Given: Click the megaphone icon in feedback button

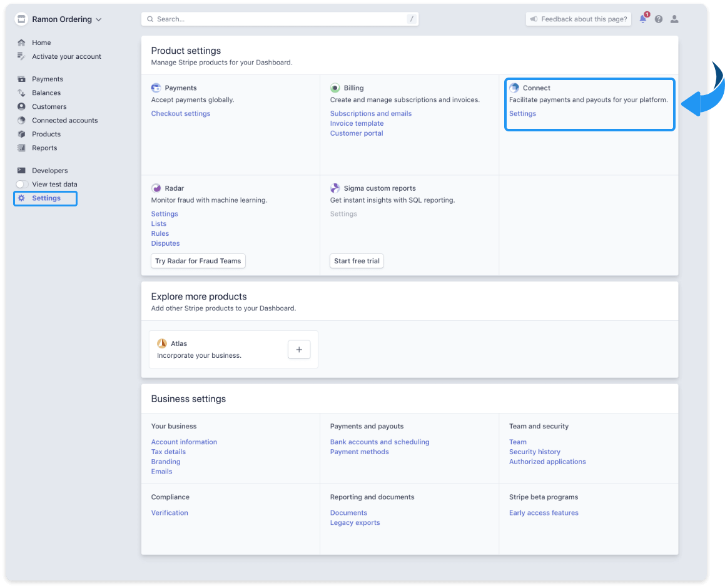Looking at the screenshot, I should (534, 19).
